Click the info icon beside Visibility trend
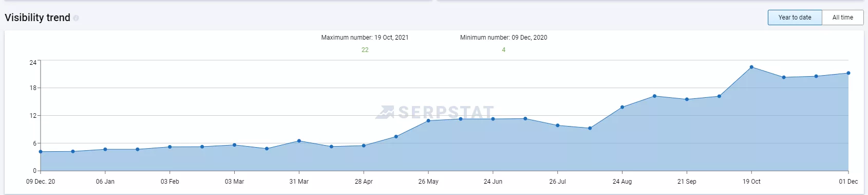Viewport: 868px width, 195px height. coord(76,18)
